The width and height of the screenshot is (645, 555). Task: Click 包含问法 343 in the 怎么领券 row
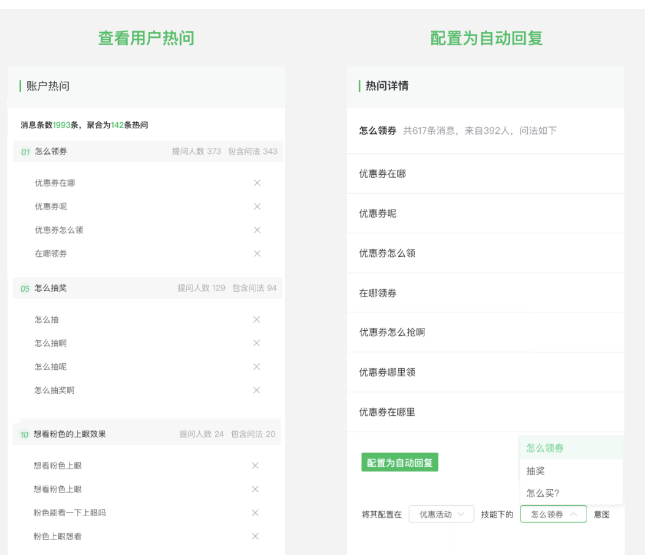(x=253, y=151)
